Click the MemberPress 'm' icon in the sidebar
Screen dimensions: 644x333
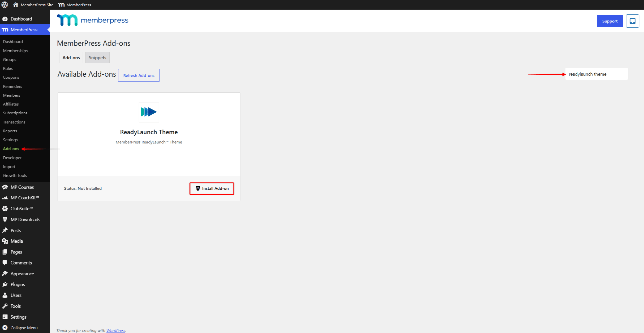[5, 30]
